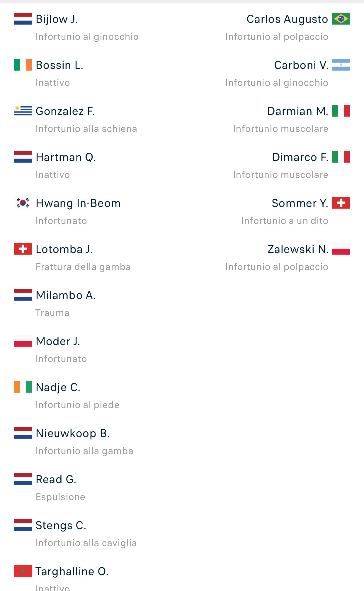Open player Hartman Q.
This screenshot has height=591, width=364.
click(66, 157)
